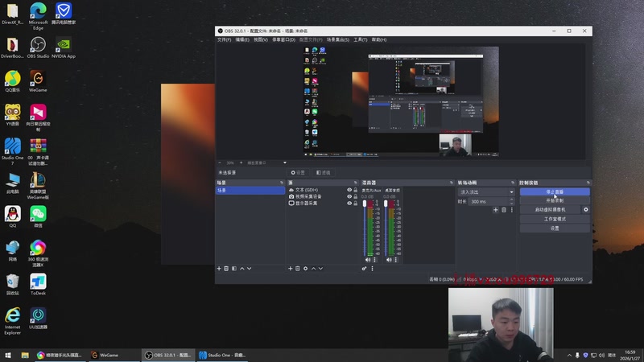The height and width of the screenshot is (362, 644).
Task: Toggle visibility of display capture source
Action: pyautogui.click(x=349, y=204)
